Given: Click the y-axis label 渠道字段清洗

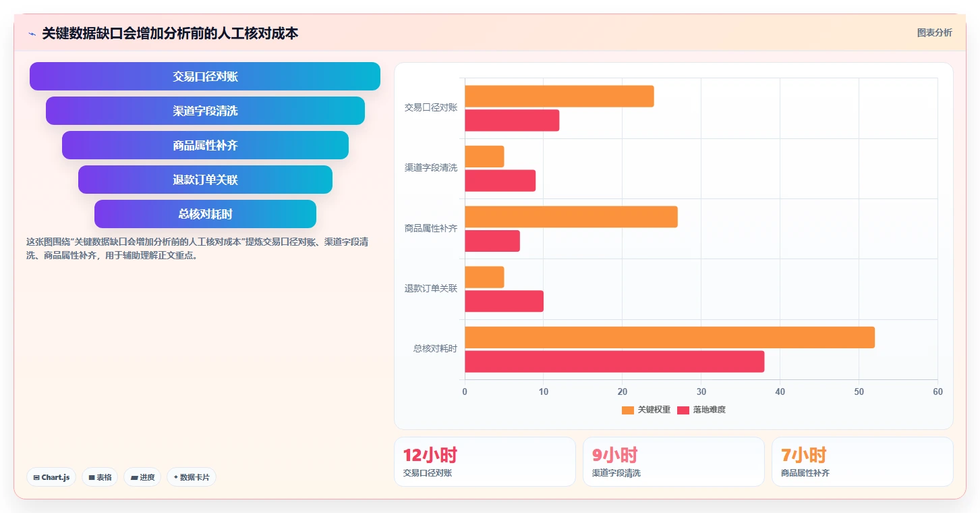Looking at the screenshot, I should [x=430, y=168].
